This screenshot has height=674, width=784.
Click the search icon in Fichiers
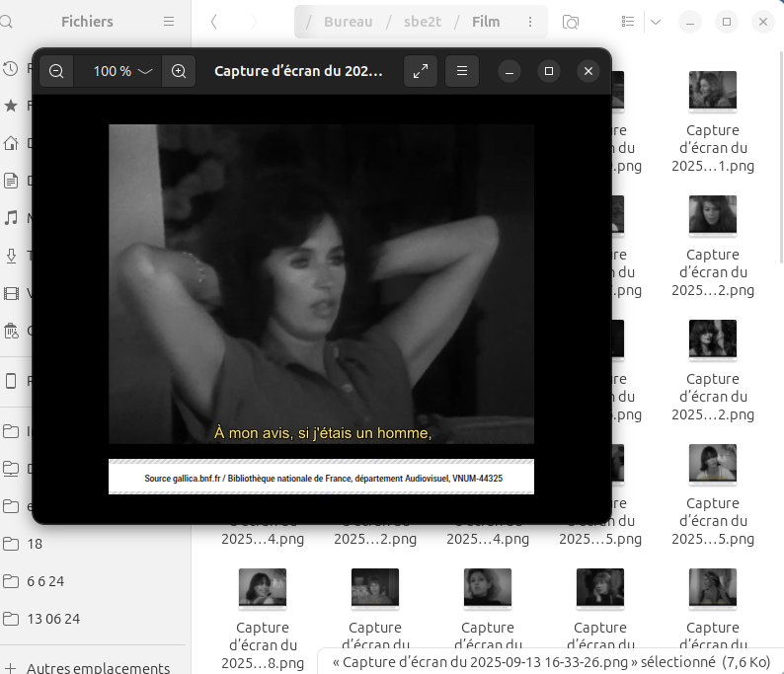coord(8,22)
